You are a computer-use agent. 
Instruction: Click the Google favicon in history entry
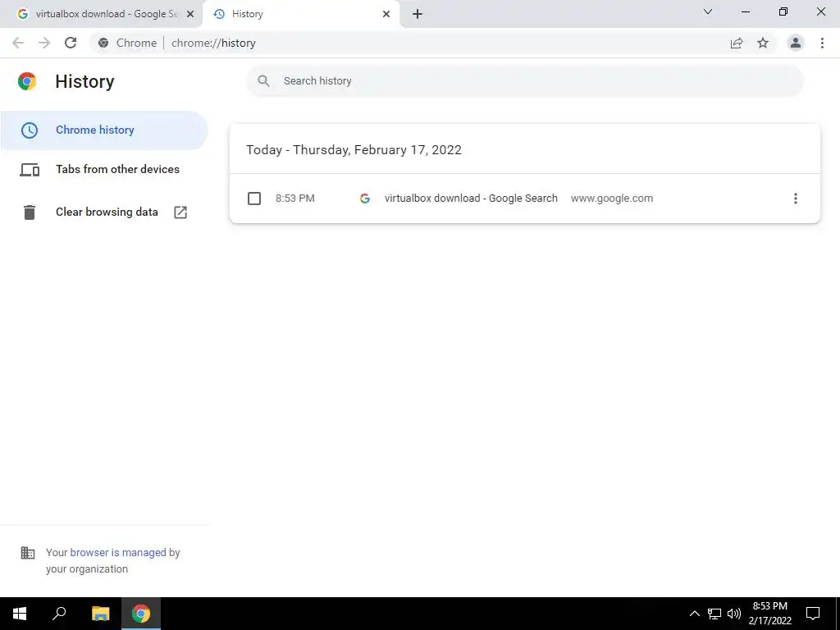point(365,199)
